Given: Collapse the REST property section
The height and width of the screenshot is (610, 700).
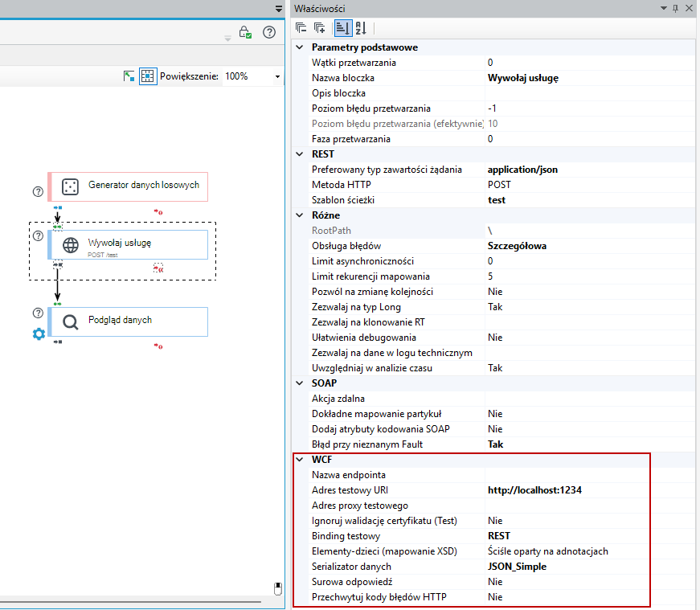Looking at the screenshot, I should (x=300, y=154).
